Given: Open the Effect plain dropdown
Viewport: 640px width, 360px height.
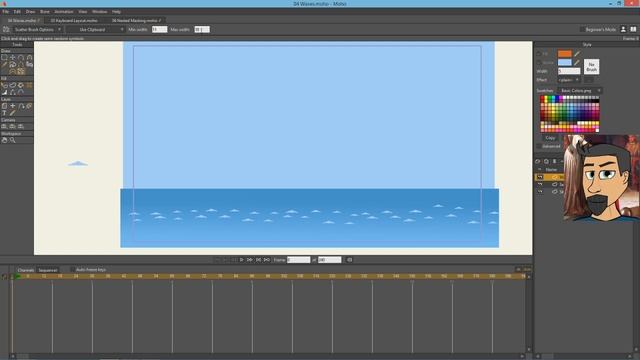Looking at the screenshot, I should [569, 80].
